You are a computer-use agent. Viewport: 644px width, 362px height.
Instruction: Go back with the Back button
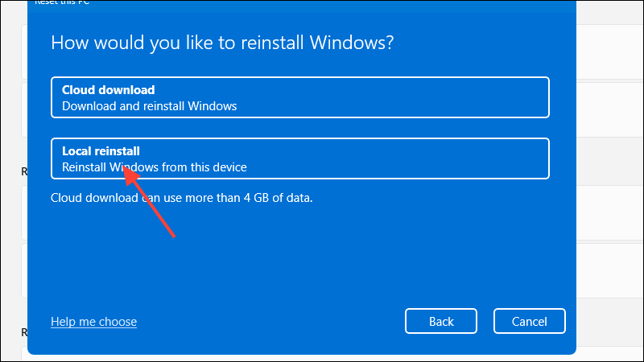click(x=440, y=321)
